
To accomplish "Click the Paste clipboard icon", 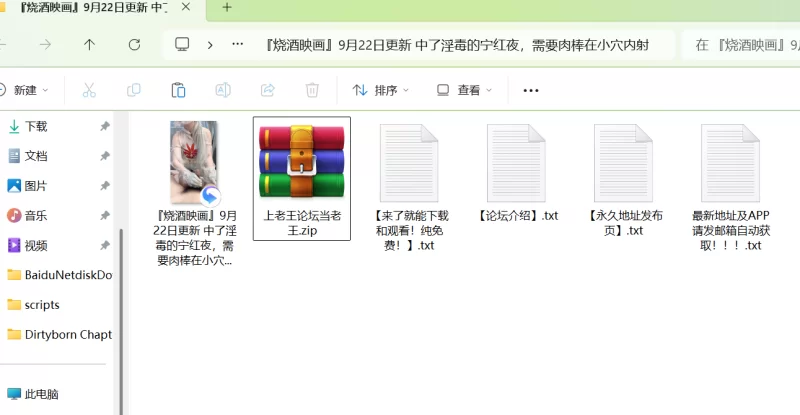I will coord(178,90).
